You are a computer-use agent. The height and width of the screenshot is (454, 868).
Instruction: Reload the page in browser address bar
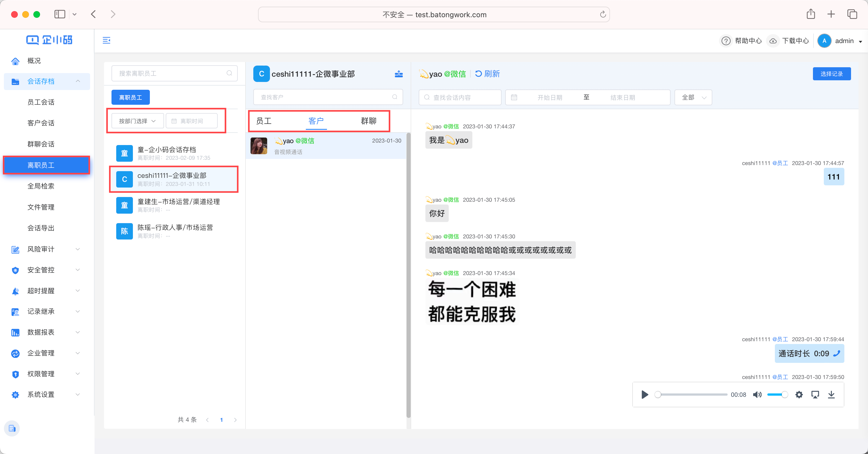pyautogui.click(x=603, y=14)
